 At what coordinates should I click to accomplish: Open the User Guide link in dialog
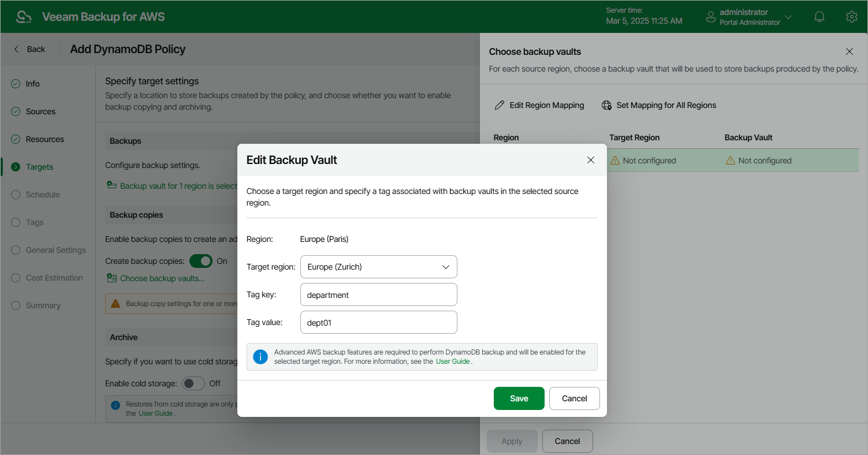coord(453,361)
